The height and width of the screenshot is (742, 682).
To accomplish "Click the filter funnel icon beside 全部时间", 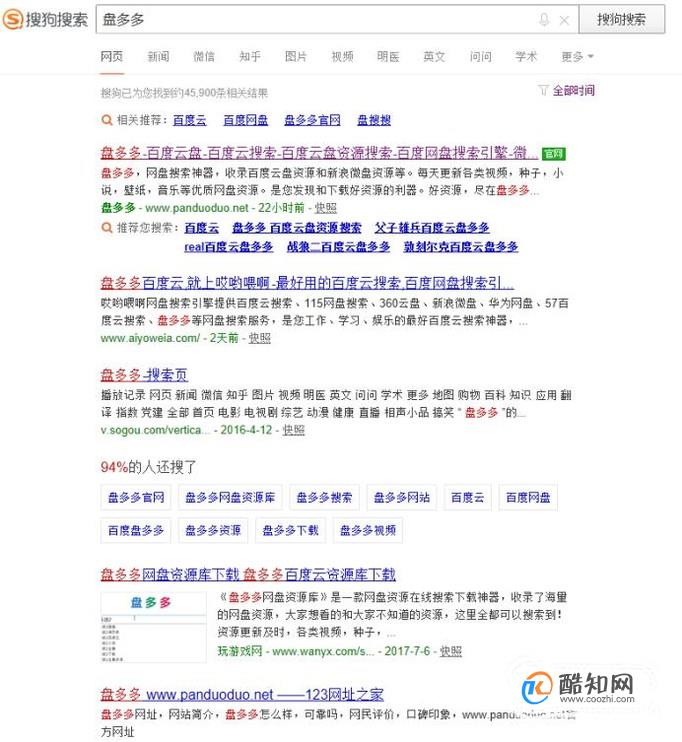I will (x=543, y=90).
